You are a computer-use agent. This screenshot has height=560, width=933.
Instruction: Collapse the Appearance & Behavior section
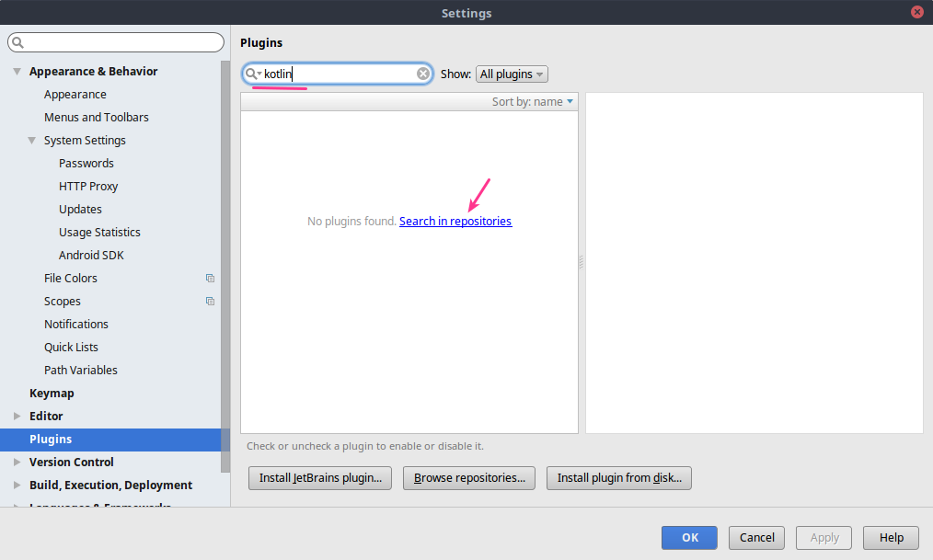pyautogui.click(x=16, y=71)
